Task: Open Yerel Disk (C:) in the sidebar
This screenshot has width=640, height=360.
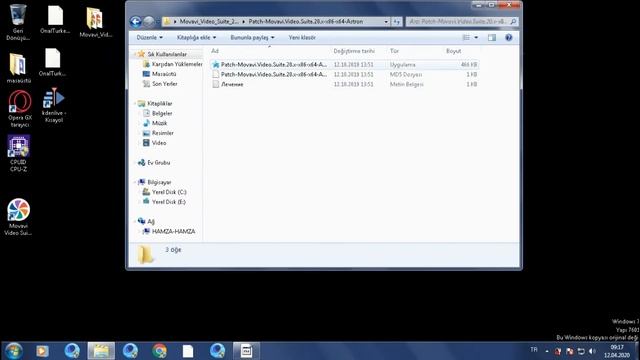Action: coord(164,192)
